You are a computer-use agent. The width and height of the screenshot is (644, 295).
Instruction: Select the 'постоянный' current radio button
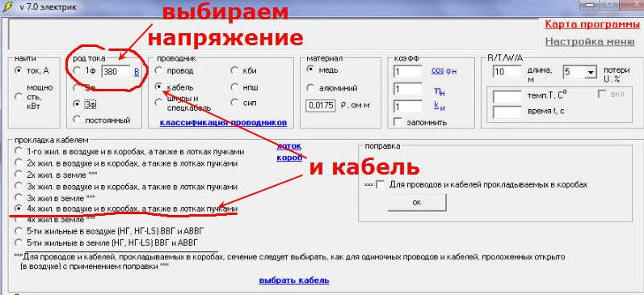pos(77,120)
